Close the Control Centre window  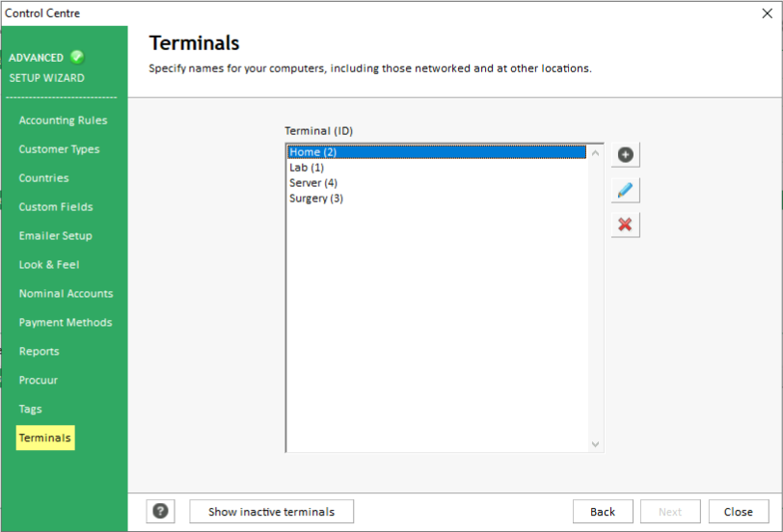click(768, 13)
